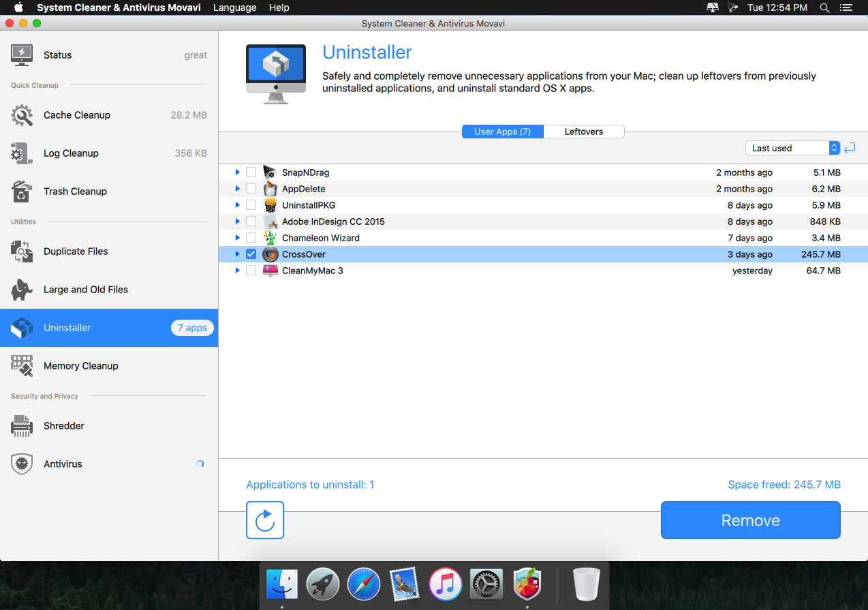Open the Trash in the Dock
The width and height of the screenshot is (868, 610).
click(587, 584)
